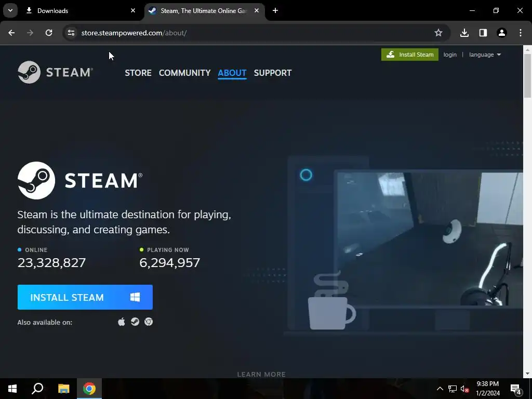The height and width of the screenshot is (399, 532).
Task: Open a new browser tab
Action: click(275, 10)
